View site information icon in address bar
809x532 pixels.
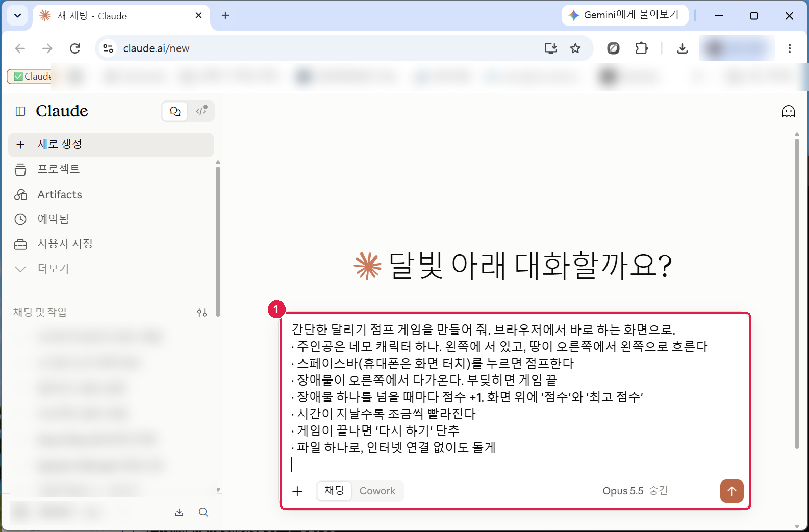coord(108,48)
